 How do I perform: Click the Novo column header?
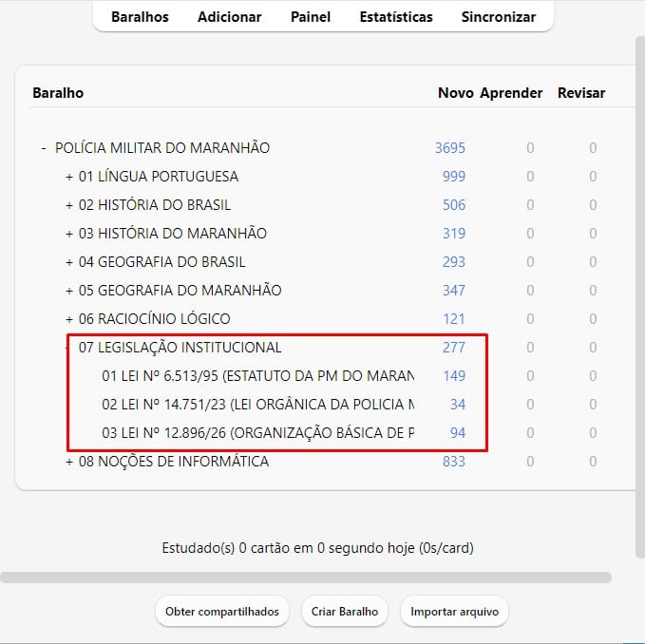tap(455, 93)
